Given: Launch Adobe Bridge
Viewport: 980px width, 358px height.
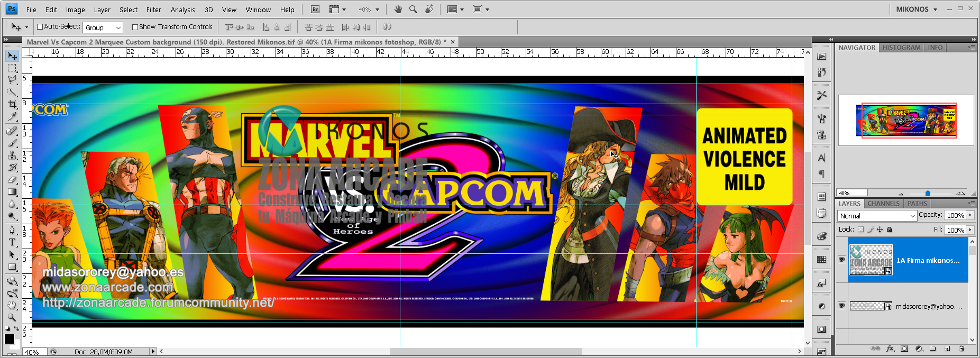Looking at the screenshot, I should (x=315, y=10).
